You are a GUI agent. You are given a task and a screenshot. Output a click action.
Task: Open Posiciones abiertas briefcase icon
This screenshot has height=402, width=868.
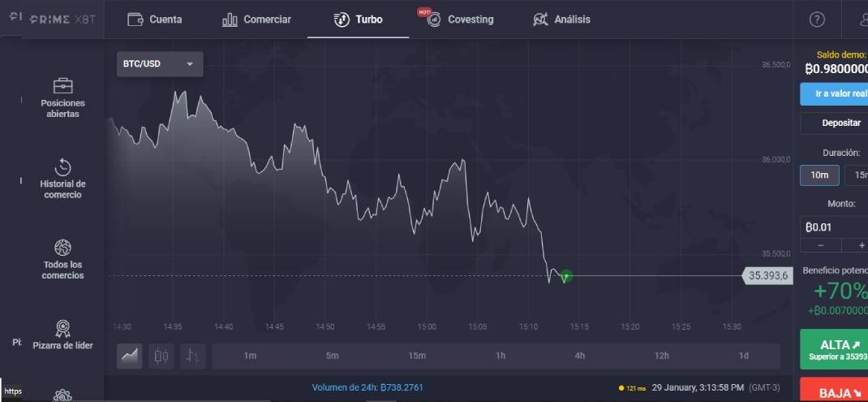tap(62, 86)
